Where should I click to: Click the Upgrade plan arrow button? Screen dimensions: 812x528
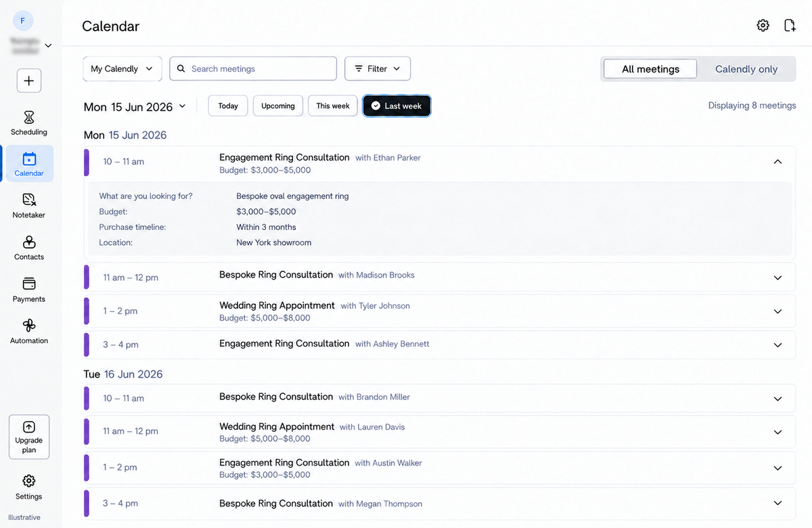click(x=29, y=437)
